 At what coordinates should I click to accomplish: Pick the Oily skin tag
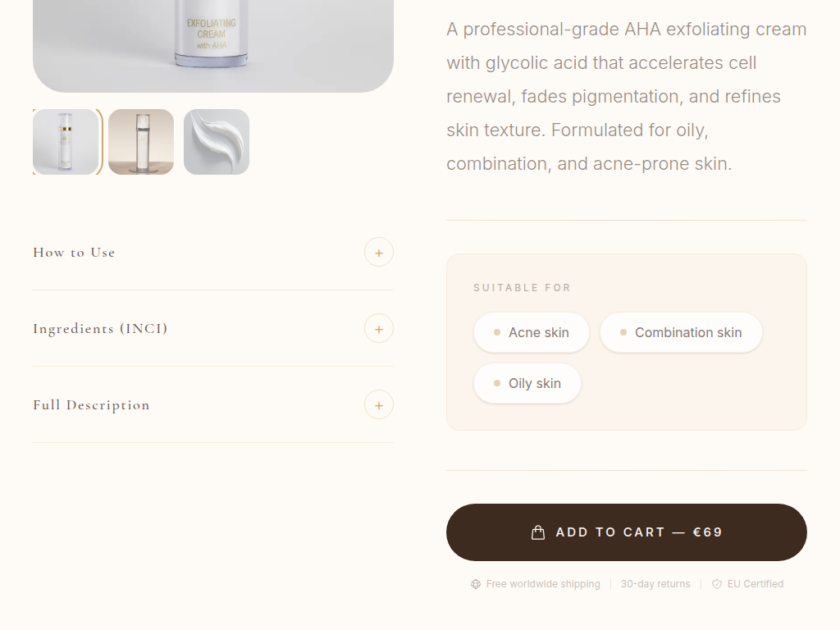(527, 383)
